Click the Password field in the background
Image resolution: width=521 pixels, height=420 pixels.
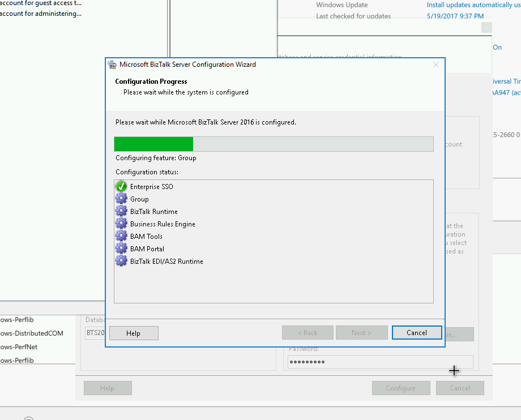379,362
